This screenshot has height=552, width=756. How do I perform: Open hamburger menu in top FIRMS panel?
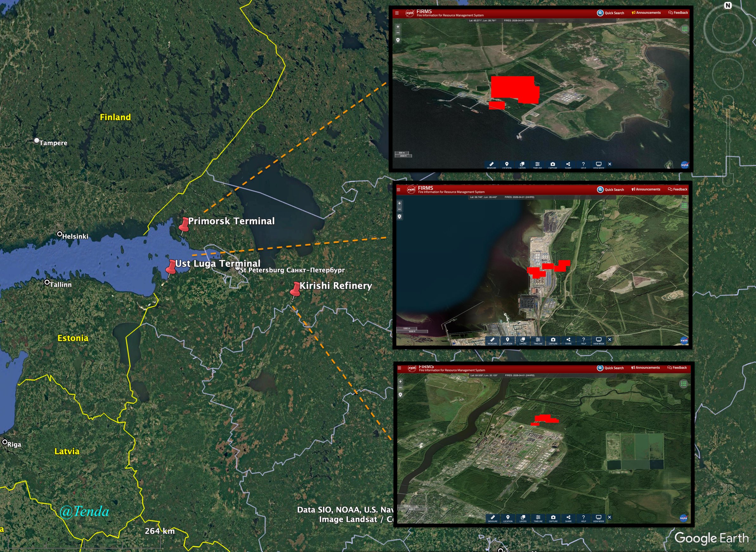point(397,13)
